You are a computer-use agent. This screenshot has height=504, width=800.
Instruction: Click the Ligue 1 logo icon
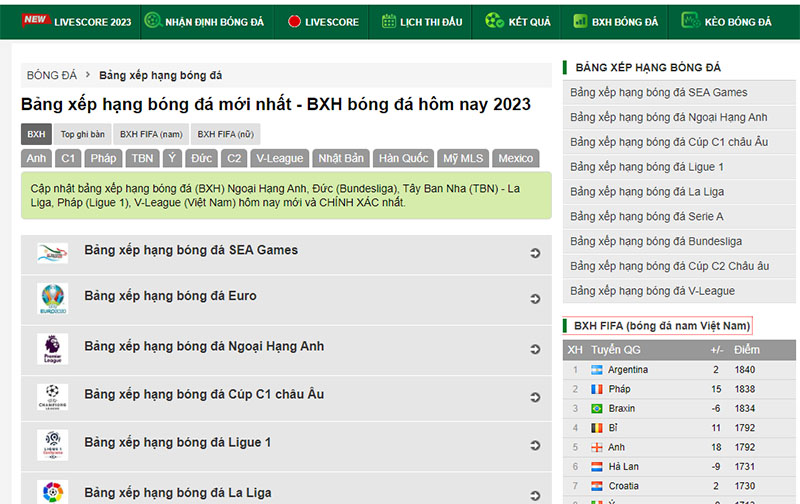52,445
